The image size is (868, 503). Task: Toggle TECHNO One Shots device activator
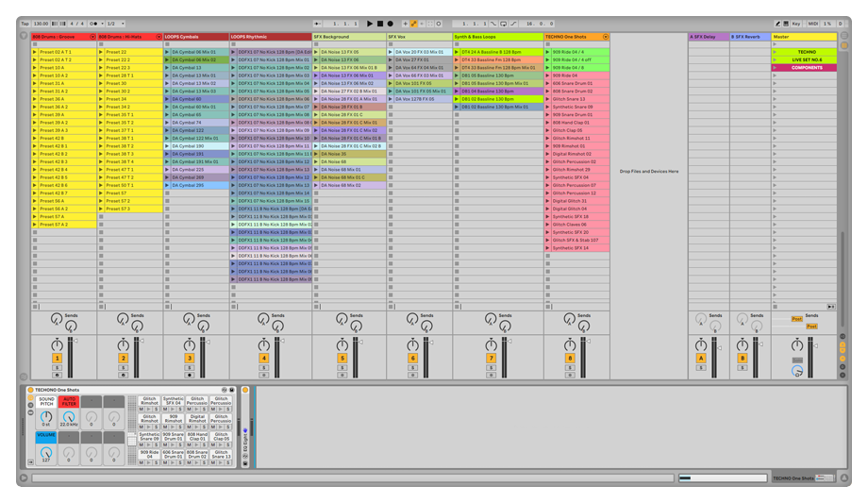click(31, 390)
